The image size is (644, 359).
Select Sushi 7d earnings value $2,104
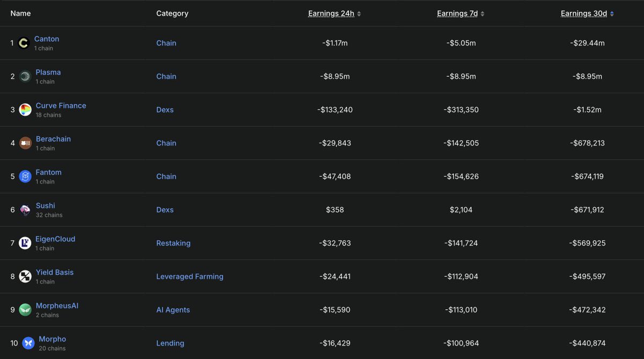click(x=461, y=210)
